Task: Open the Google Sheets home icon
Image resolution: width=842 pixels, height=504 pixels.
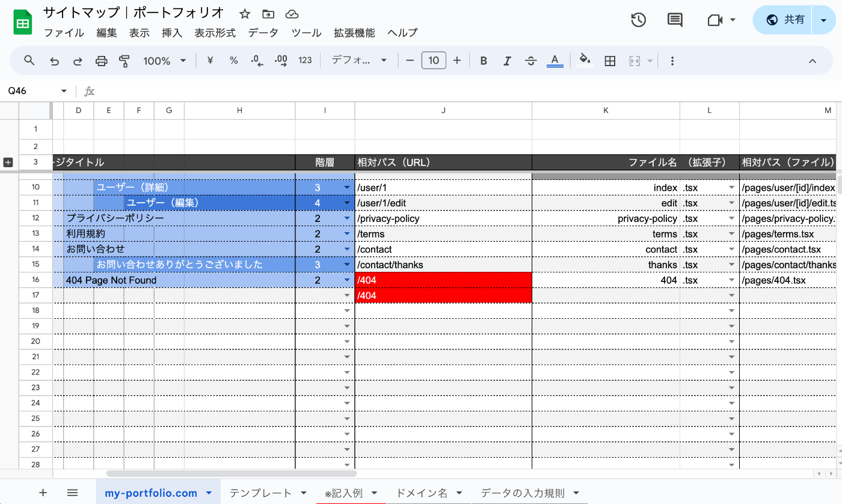Action: [x=23, y=23]
